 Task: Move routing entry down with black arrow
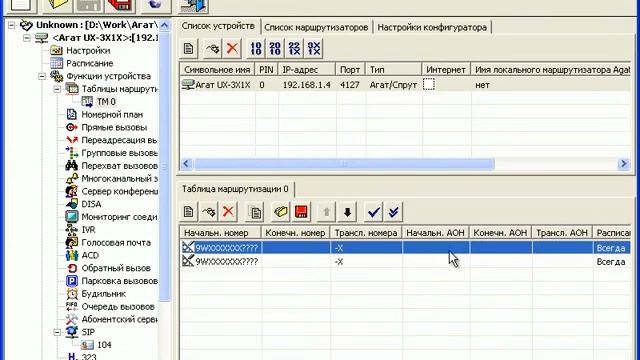tap(347, 212)
